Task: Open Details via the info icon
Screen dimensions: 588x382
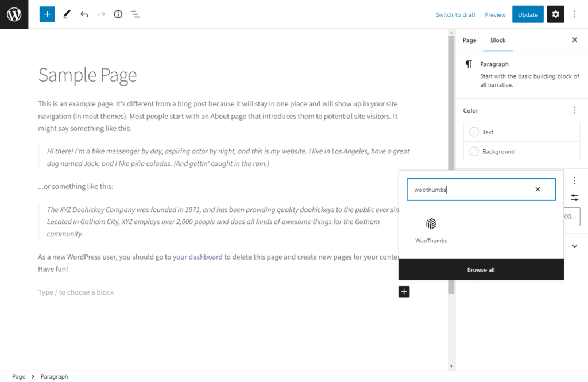Action: [118, 14]
